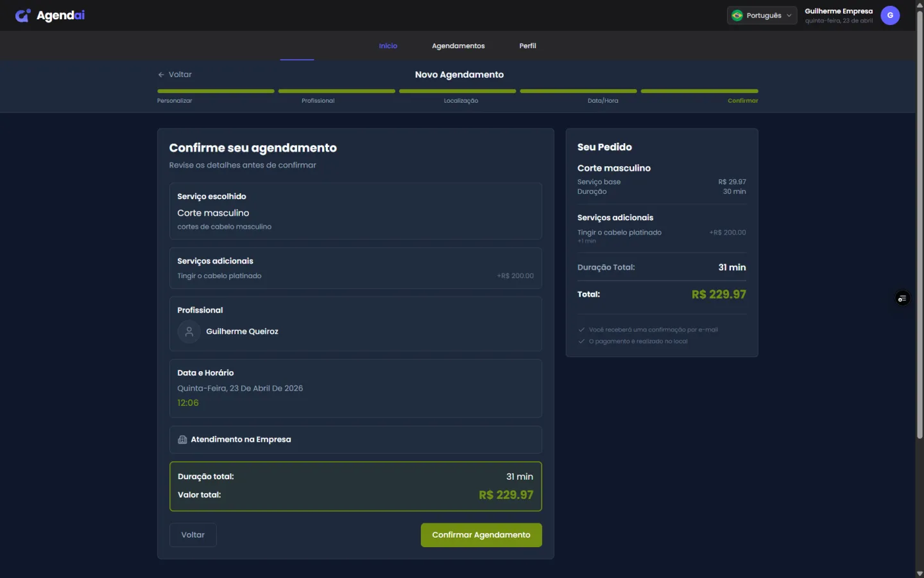Select the R$ 229.97 total in Seu Pedido
The image size is (924, 578).
click(x=719, y=295)
